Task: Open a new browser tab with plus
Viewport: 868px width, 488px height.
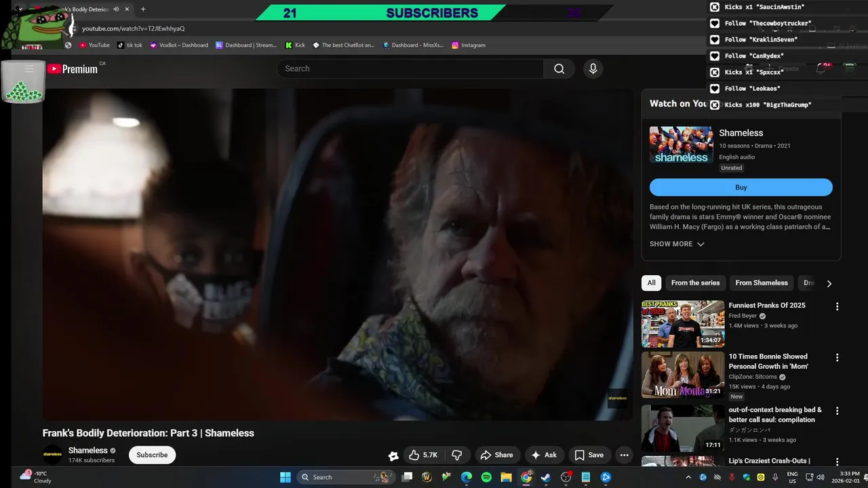Action: click(x=143, y=9)
